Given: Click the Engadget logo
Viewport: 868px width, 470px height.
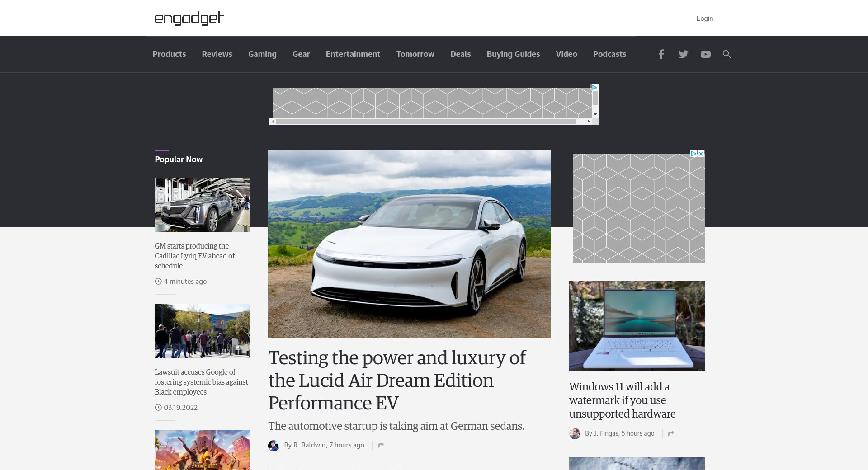Looking at the screenshot, I should (x=189, y=18).
